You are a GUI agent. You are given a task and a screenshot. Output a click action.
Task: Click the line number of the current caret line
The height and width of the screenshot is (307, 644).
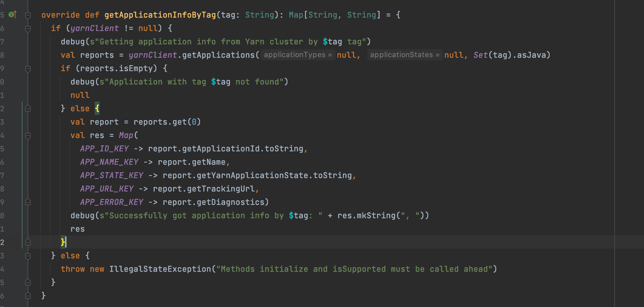[x=2, y=242]
